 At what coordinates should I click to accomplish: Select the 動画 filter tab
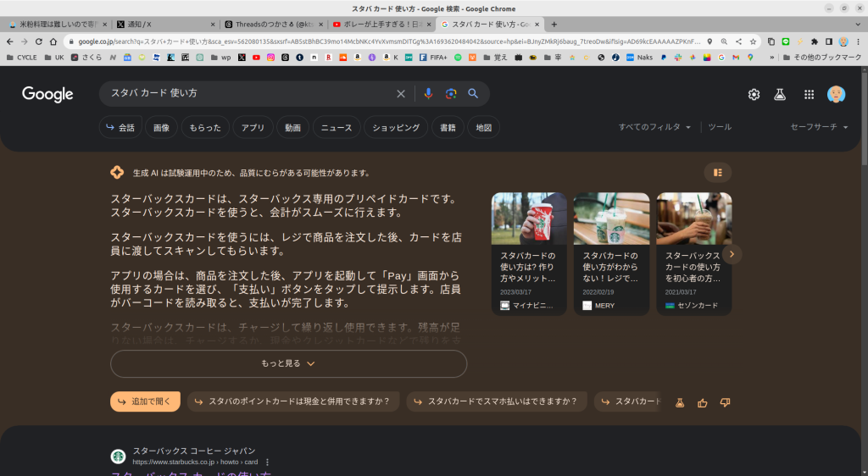pos(292,128)
